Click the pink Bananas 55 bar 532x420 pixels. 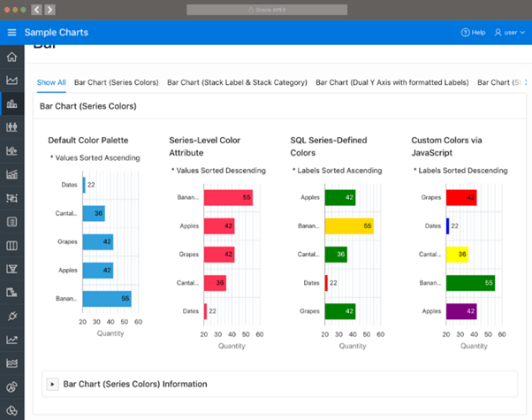click(x=228, y=197)
